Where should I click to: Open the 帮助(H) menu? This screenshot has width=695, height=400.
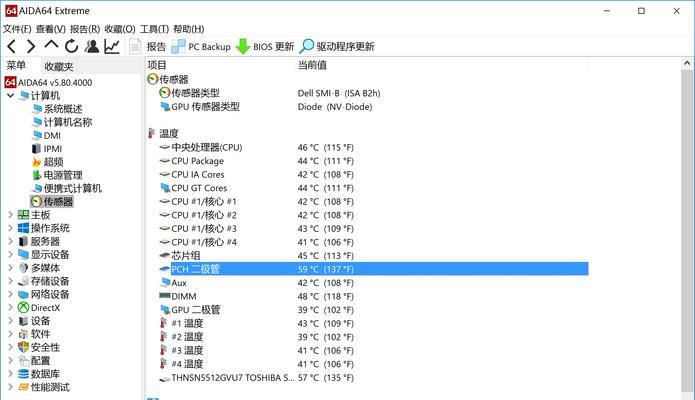(189, 29)
